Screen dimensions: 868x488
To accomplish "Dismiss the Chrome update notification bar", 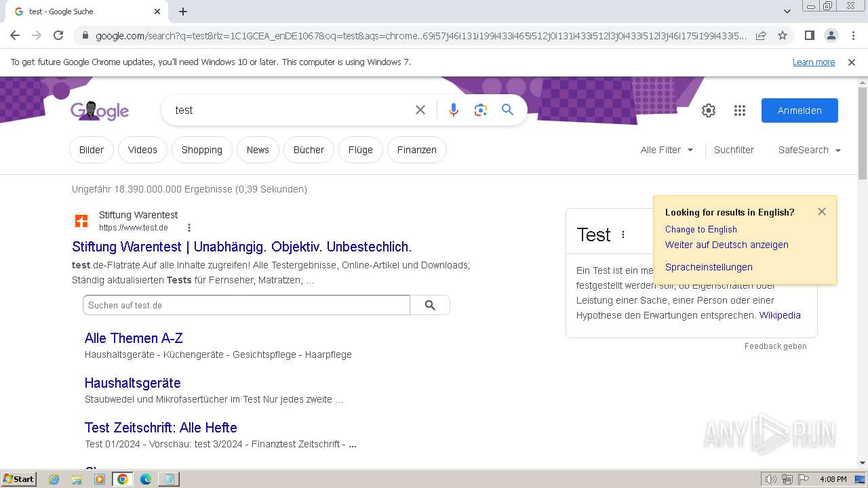I will (x=852, y=62).
